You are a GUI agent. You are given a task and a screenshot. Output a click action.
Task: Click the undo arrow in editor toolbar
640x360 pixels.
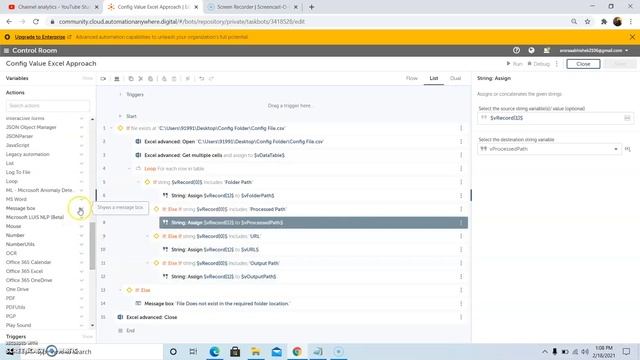click(202, 78)
